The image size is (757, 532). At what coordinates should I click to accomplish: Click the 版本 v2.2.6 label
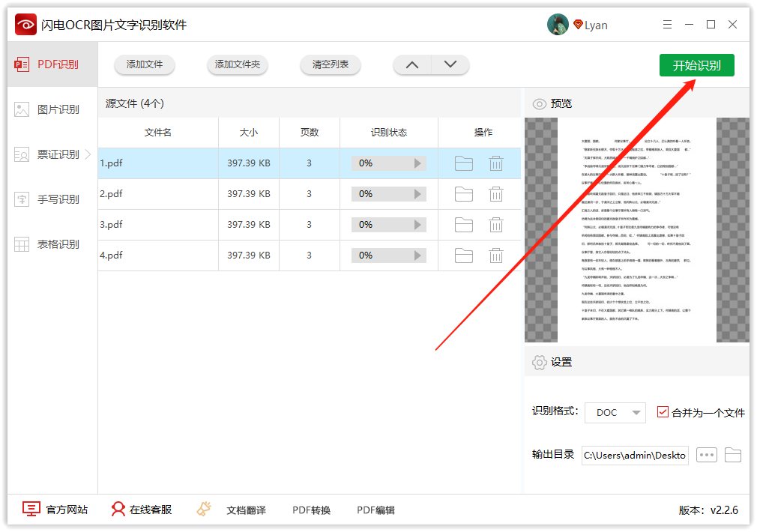[708, 510]
